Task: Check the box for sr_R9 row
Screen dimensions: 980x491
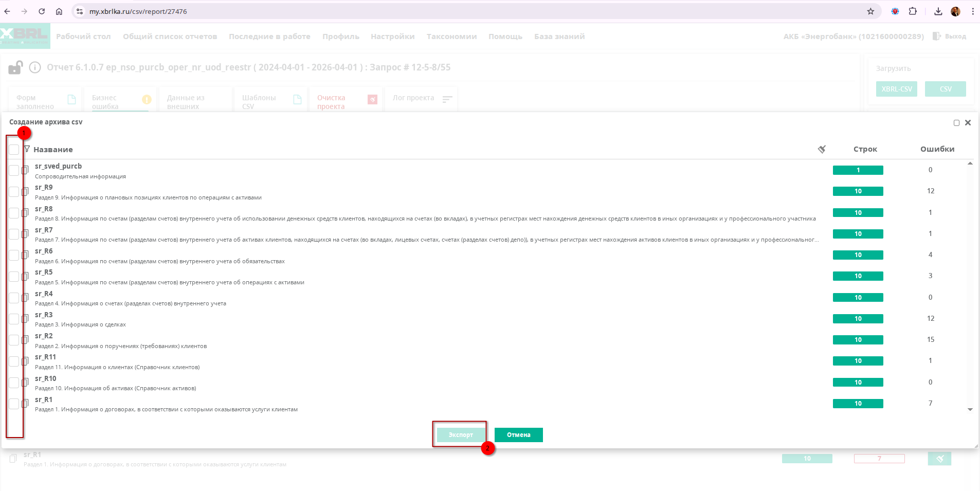Action: coord(14,192)
